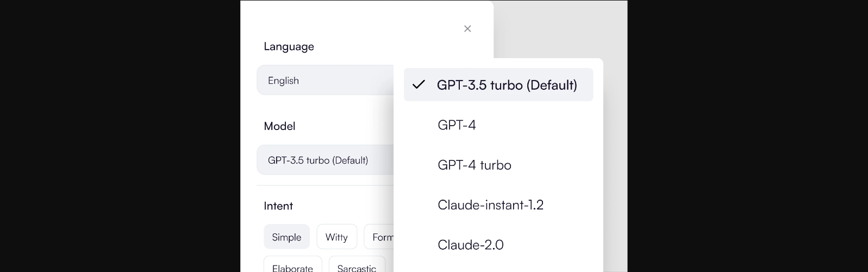Pick the Sarcastic intent chip
868x272 pixels.
tap(357, 267)
